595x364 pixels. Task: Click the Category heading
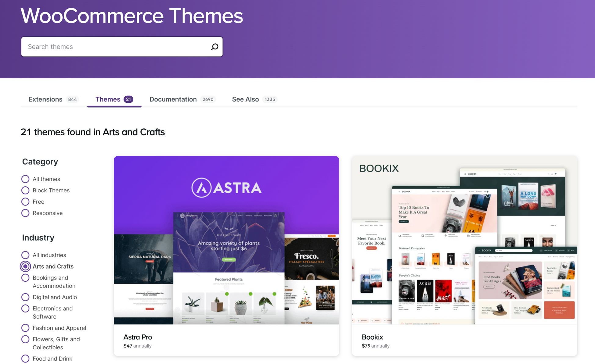40,162
